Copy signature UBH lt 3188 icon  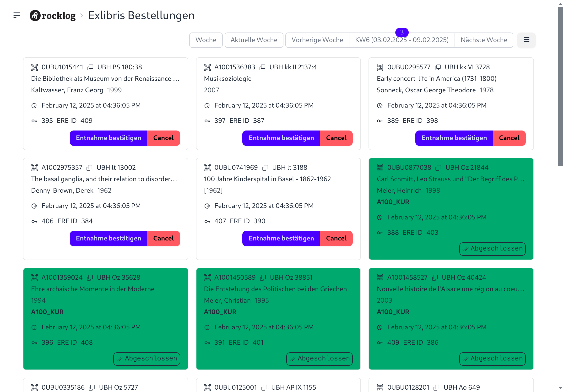click(x=265, y=168)
